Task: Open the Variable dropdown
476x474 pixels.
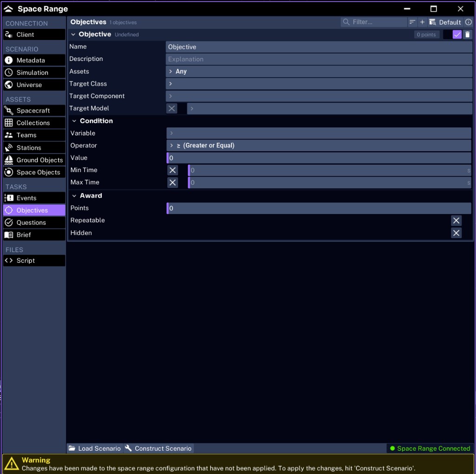Action: [319, 133]
